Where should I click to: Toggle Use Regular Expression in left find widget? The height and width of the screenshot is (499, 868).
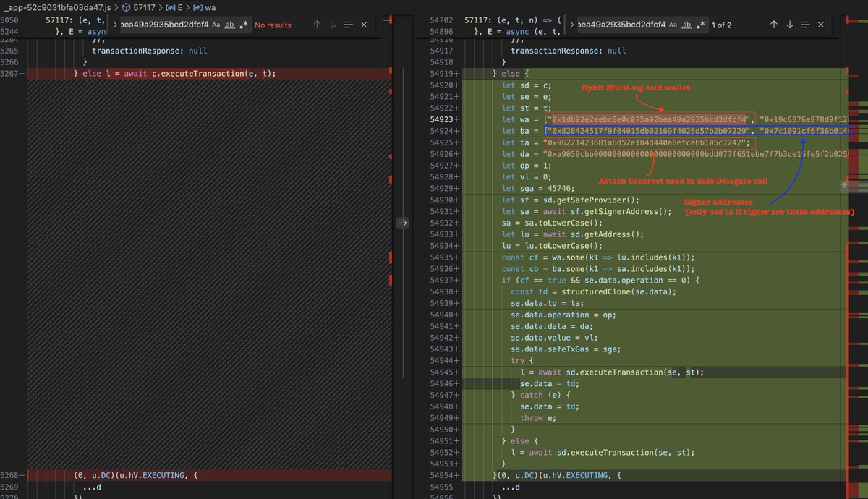pyautogui.click(x=244, y=25)
